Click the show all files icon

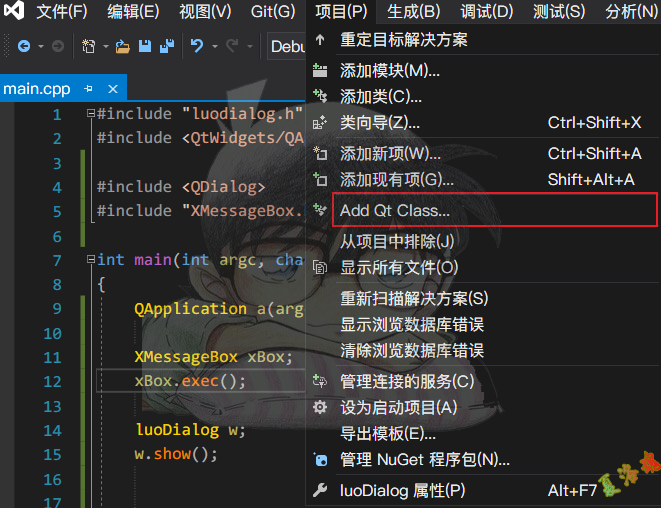pyautogui.click(x=320, y=267)
